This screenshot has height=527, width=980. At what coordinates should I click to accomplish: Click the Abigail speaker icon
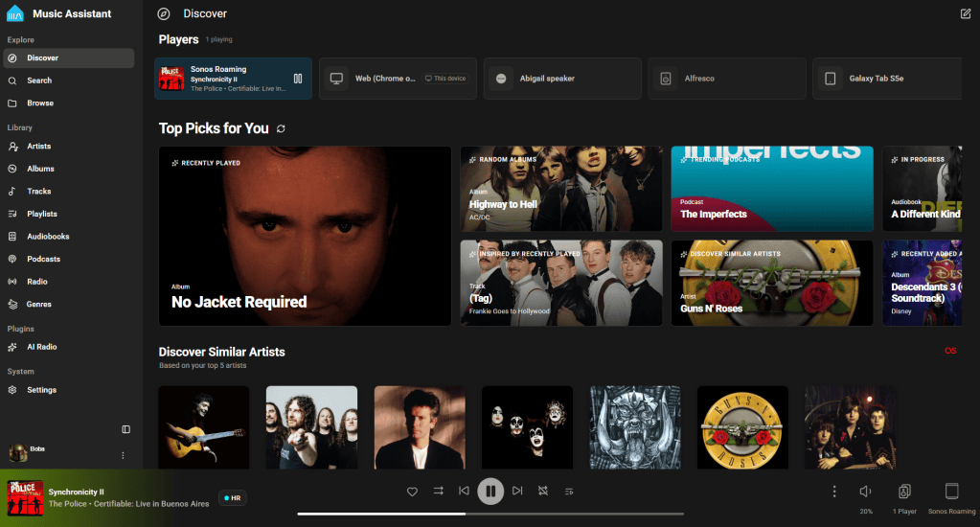501,79
